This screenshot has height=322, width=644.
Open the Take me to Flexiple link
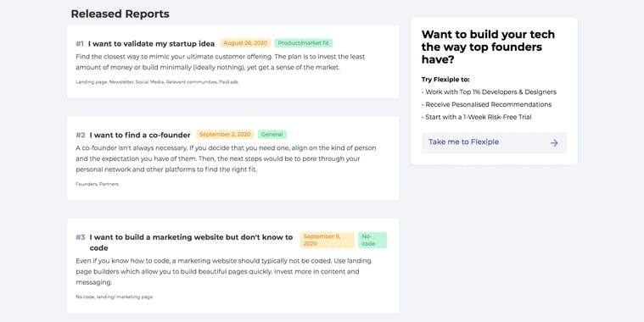[494, 142]
